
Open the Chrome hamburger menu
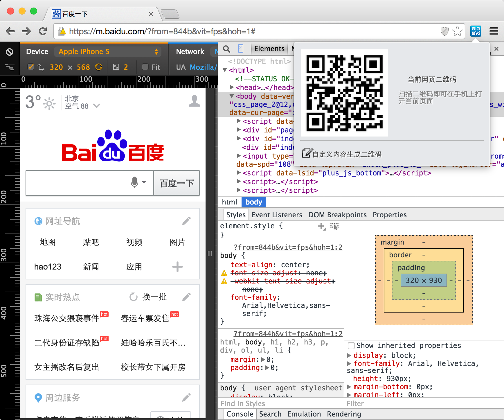[x=494, y=31]
